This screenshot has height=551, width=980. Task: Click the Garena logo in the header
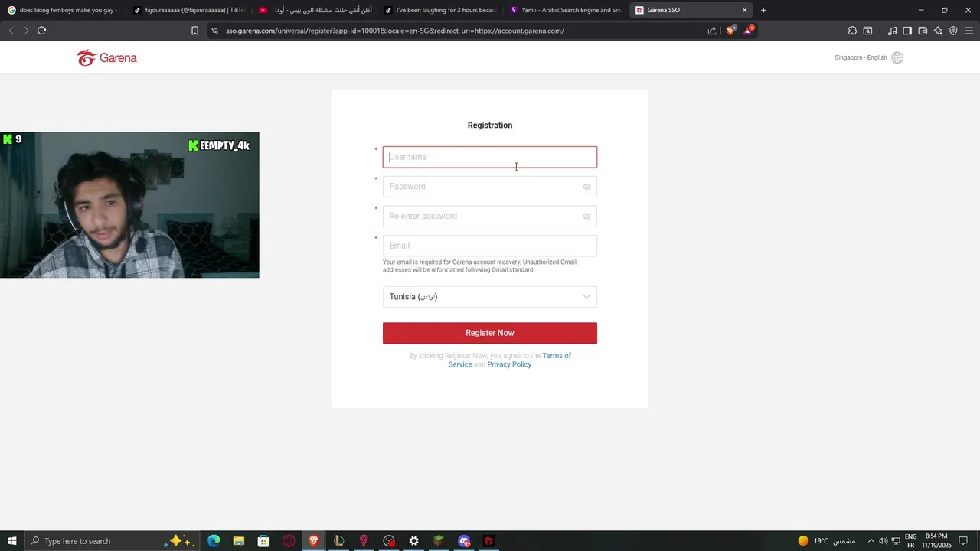click(x=106, y=58)
